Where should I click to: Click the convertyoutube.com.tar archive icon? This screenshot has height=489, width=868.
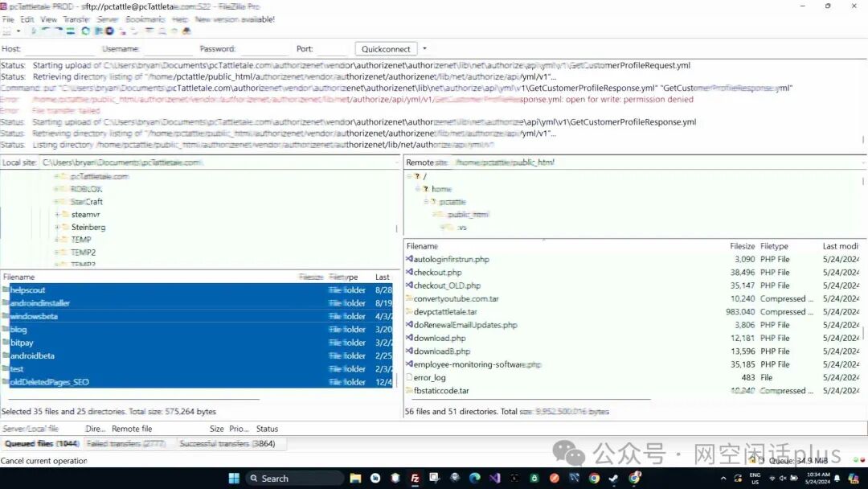tap(409, 298)
